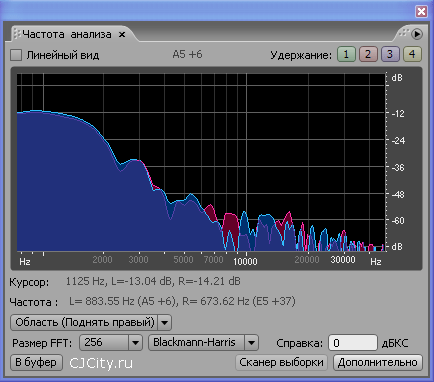Open the Область display mode dropdown arrow

[x=164, y=322]
